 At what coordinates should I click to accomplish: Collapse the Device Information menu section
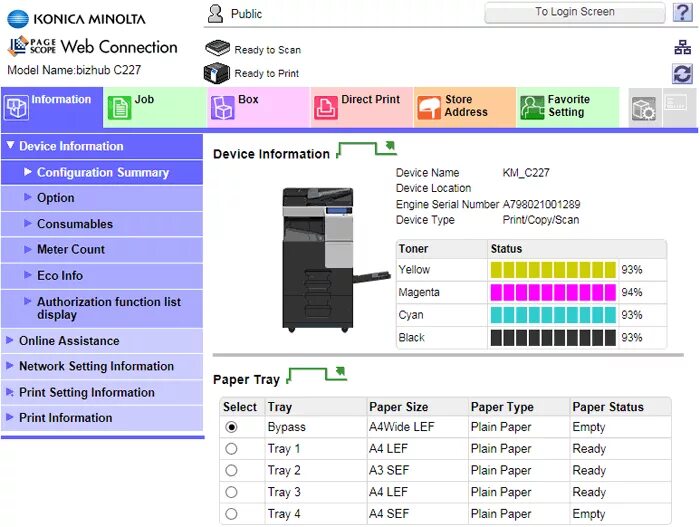coord(102,146)
